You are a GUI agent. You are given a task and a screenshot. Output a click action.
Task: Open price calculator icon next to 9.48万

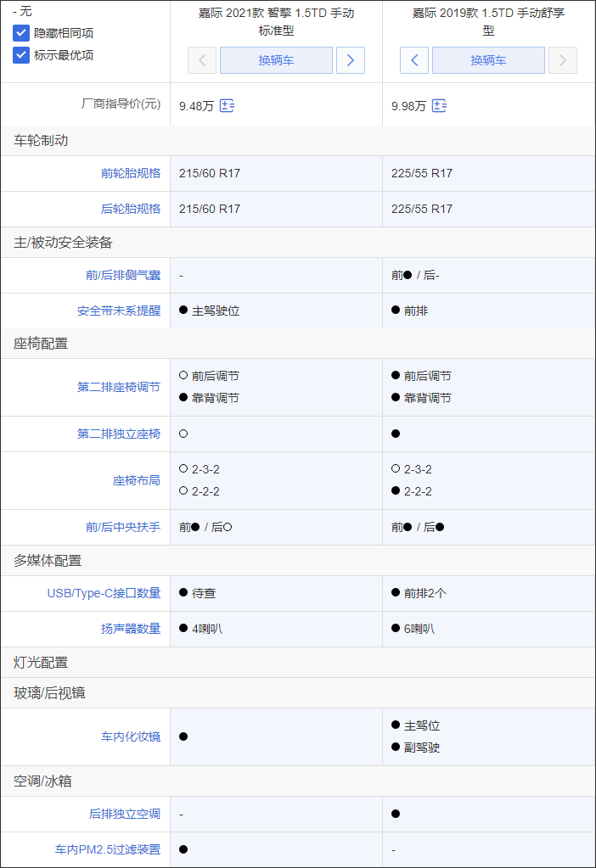[x=227, y=106]
